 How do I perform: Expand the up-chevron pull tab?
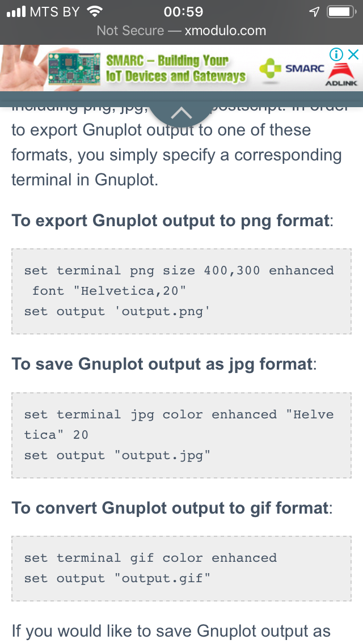coord(181,113)
